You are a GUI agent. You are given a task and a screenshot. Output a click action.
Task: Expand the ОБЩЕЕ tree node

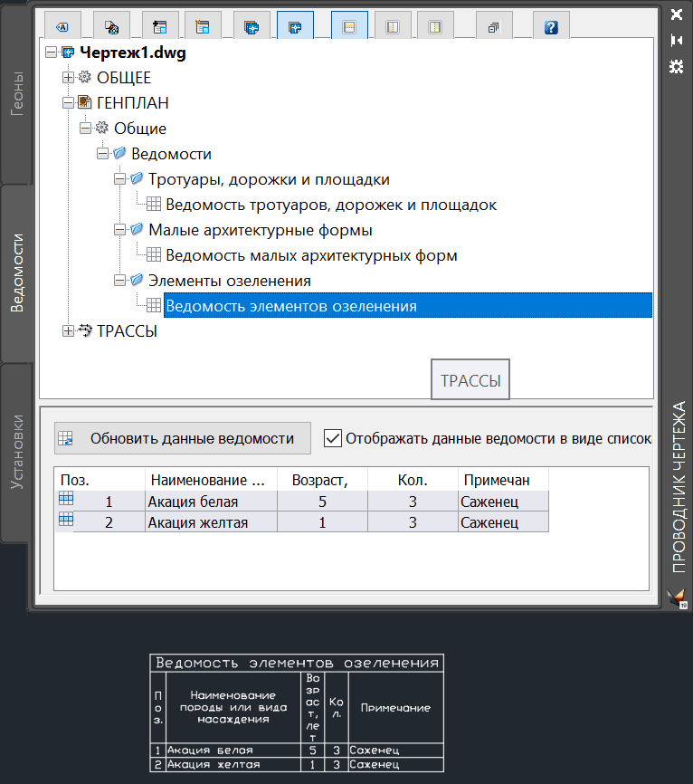[68, 78]
